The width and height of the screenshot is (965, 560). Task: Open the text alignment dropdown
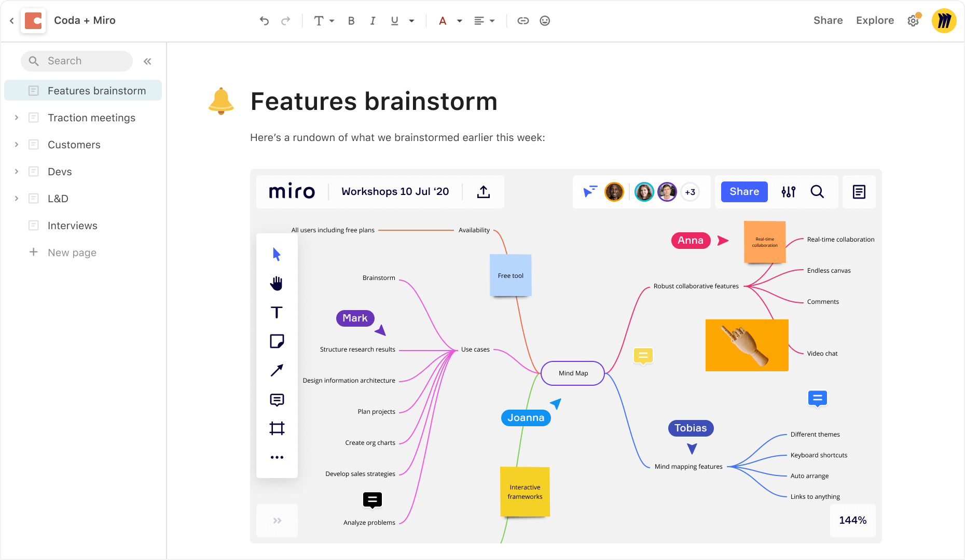click(x=485, y=21)
